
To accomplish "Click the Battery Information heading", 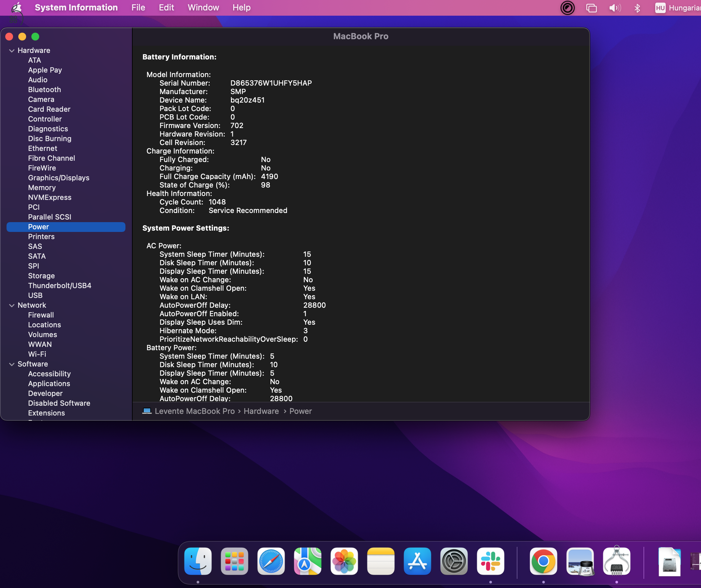I will click(179, 57).
